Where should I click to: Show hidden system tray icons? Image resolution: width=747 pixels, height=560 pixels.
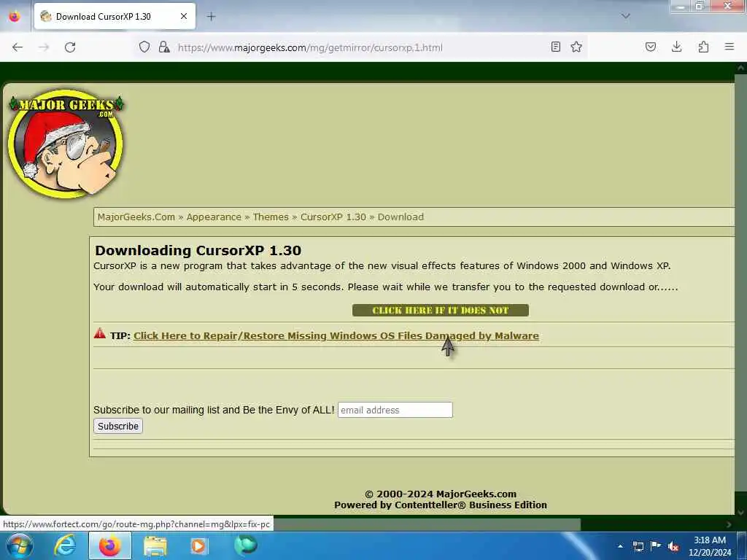pos(620,546)
